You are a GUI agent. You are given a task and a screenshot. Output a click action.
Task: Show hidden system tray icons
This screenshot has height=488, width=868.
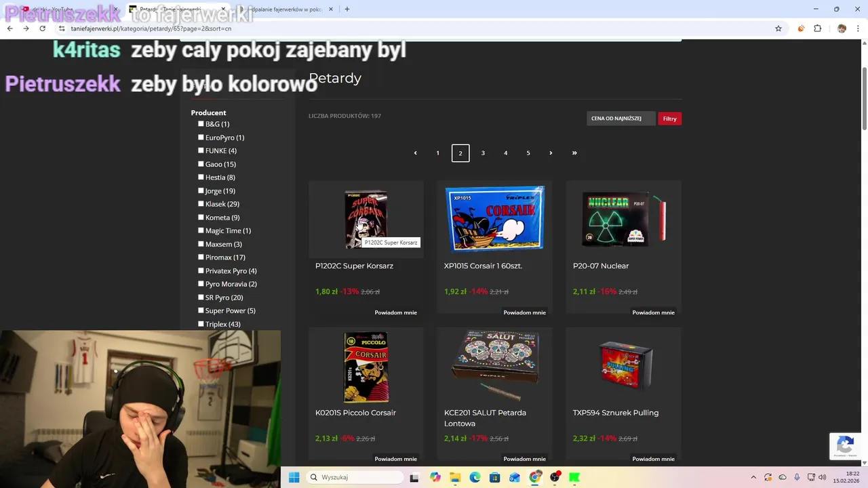tap(753, 477)
